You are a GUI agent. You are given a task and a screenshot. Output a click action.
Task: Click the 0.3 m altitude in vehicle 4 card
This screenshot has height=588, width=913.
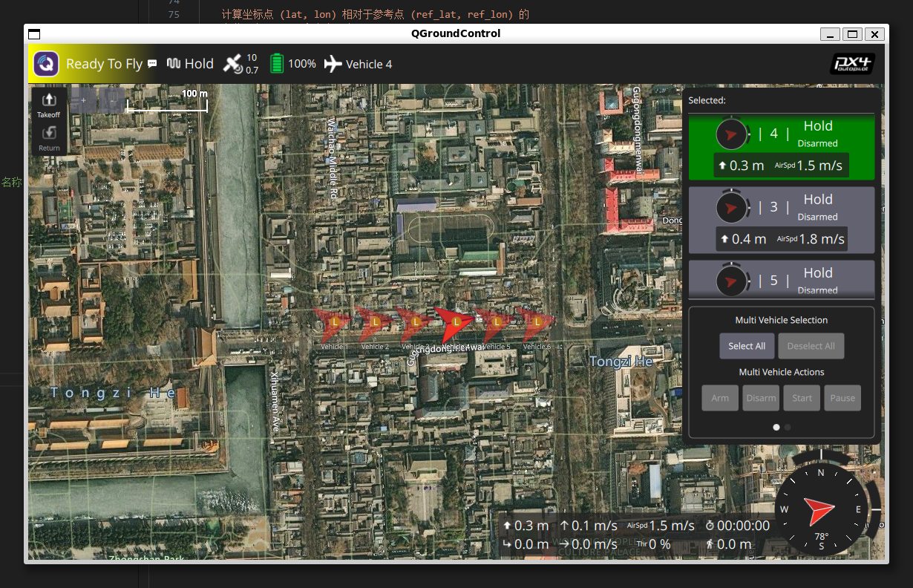click(x=741, y=166)
